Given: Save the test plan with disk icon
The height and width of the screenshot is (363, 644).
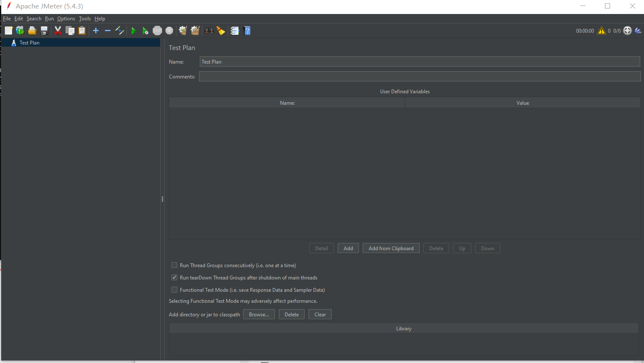Looking at the screenshot, I should (x=44, y=31).
